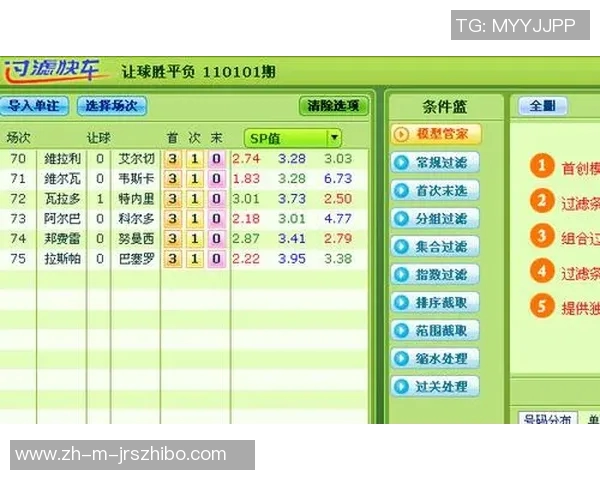Toggle result 3 for match 75

[x=173, y=259]
